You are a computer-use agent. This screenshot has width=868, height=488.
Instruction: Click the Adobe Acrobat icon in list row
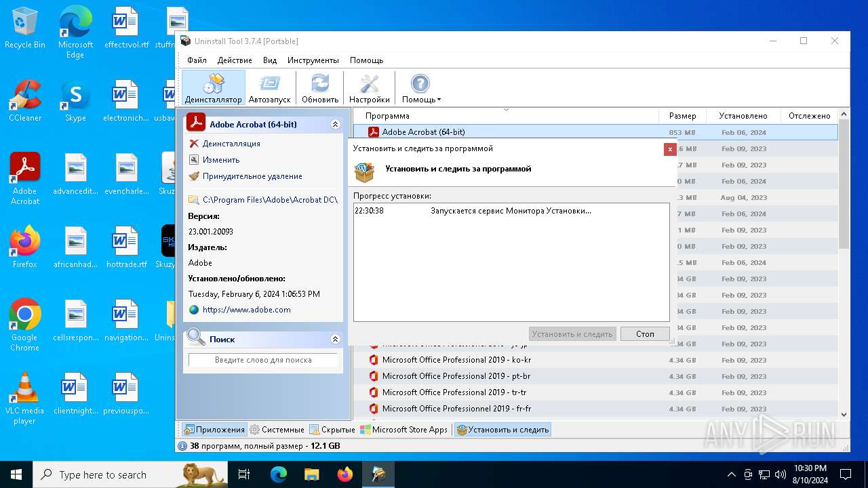(373, 132)
